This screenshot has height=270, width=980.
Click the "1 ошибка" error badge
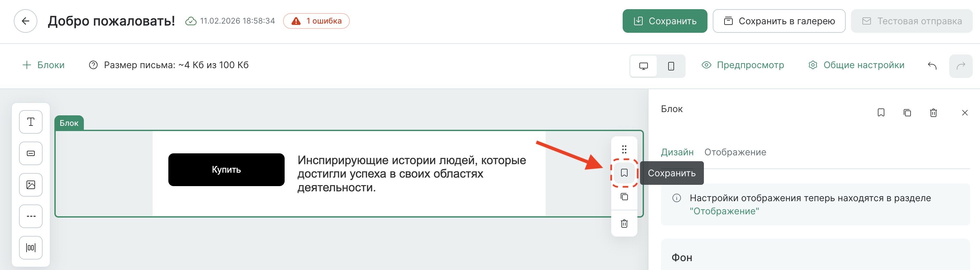click(316, 21)
